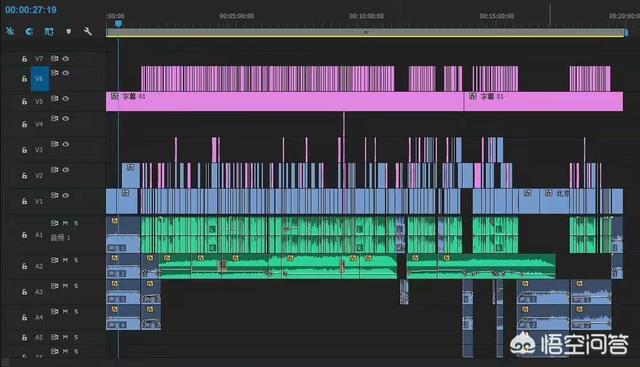Toggle snap in timeline magnet icon
The image size is (640, 367).
coord(29,31)
